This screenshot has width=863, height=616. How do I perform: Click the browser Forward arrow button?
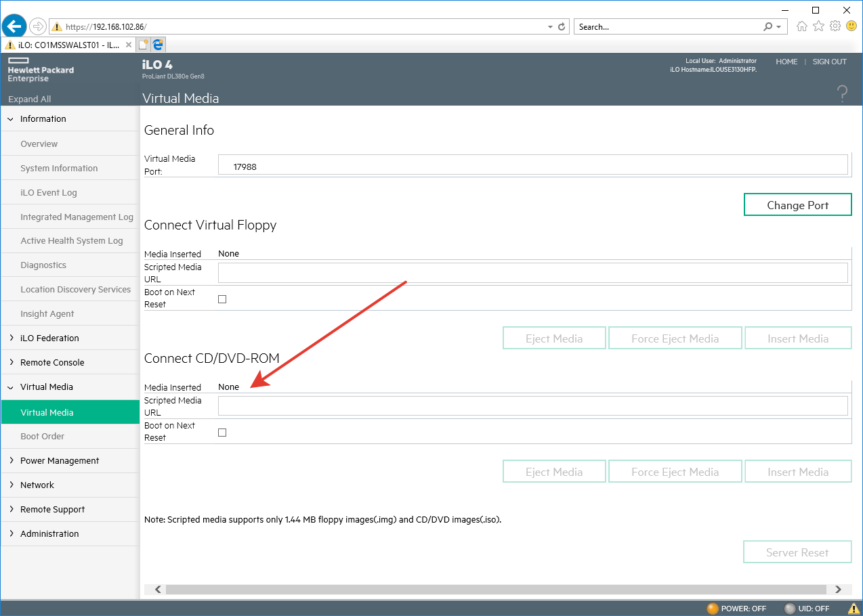38,26
